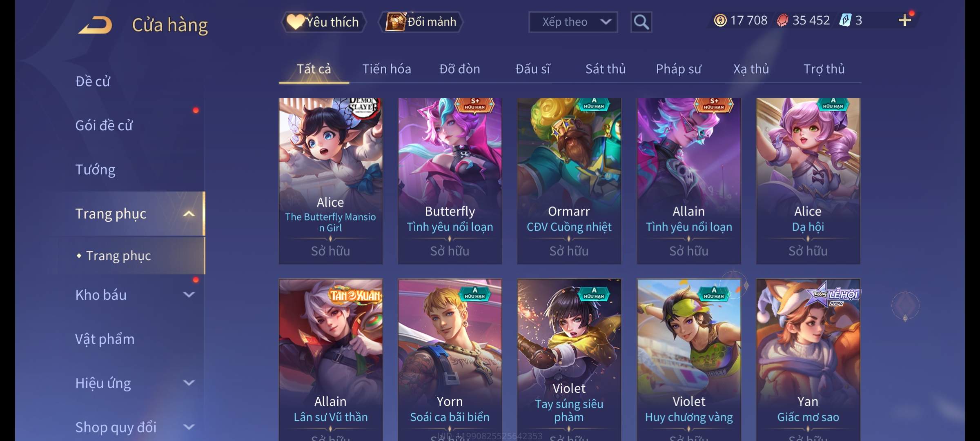Open Gói đề cử in sidebar

(104, 125)
